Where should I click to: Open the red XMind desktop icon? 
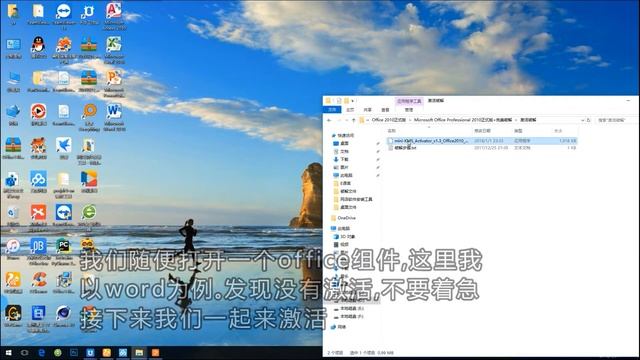38,215
